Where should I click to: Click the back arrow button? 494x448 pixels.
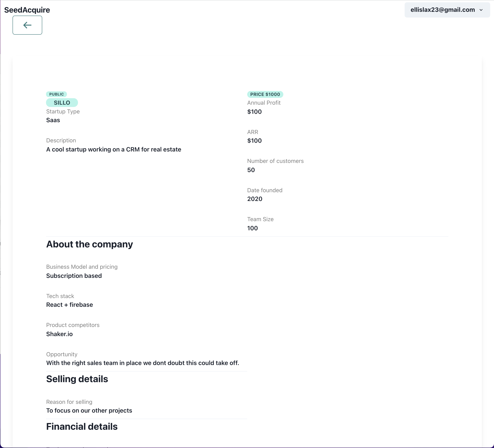coord(27,25)
